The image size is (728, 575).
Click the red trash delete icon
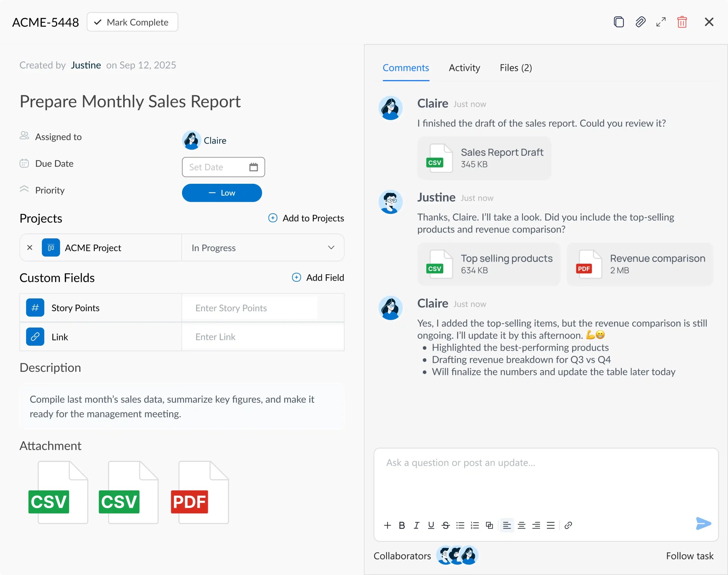point(682,22)
